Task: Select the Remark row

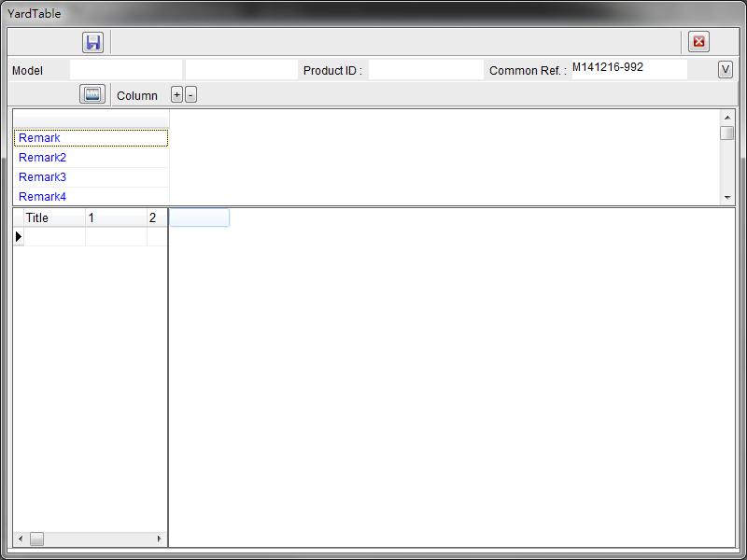Action: point(91,138)
